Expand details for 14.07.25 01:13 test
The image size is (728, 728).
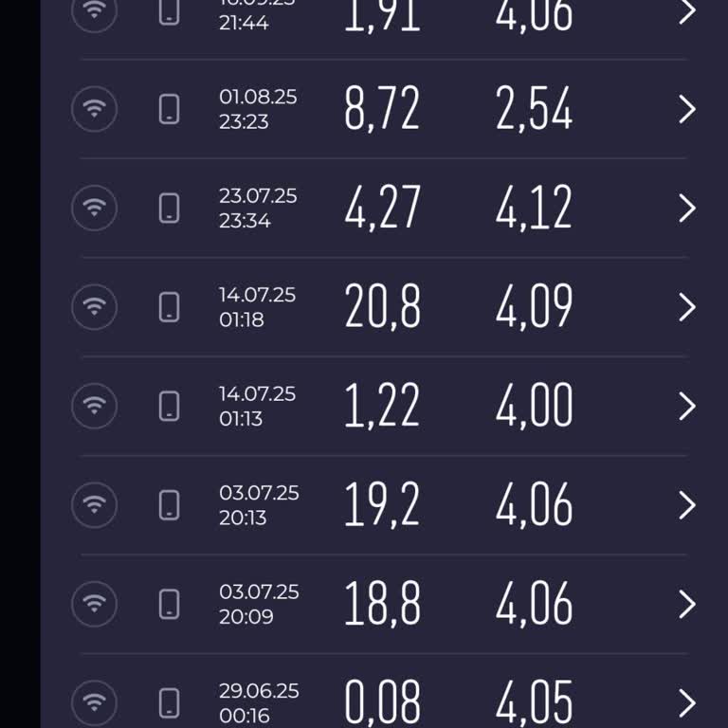click(687, 406)
